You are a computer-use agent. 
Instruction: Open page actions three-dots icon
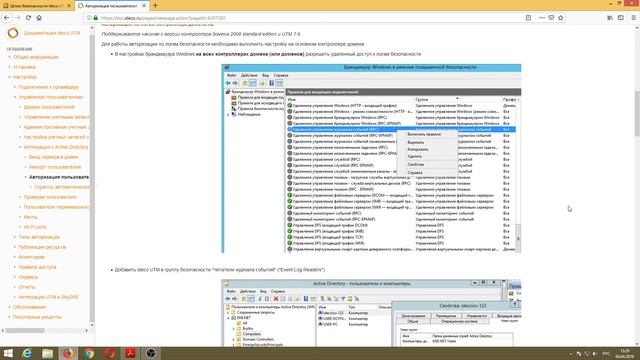click(x=542, y=18)
